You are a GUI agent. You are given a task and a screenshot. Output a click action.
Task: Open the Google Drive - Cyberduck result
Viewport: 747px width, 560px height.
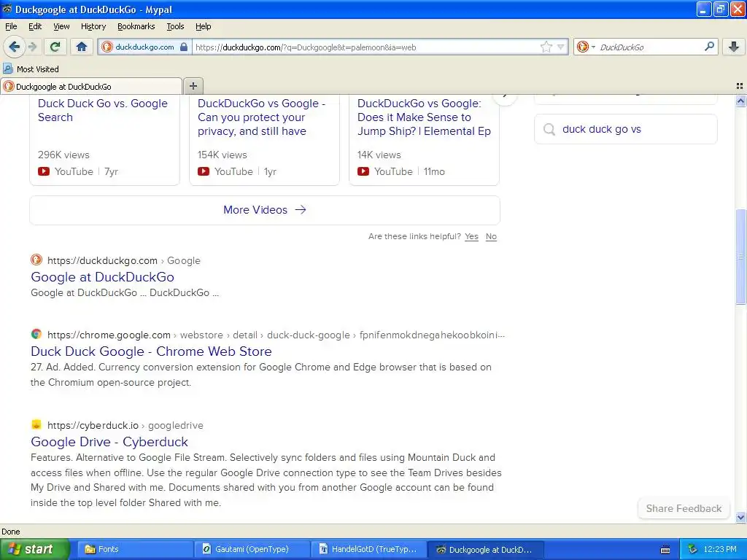(109, 441)
